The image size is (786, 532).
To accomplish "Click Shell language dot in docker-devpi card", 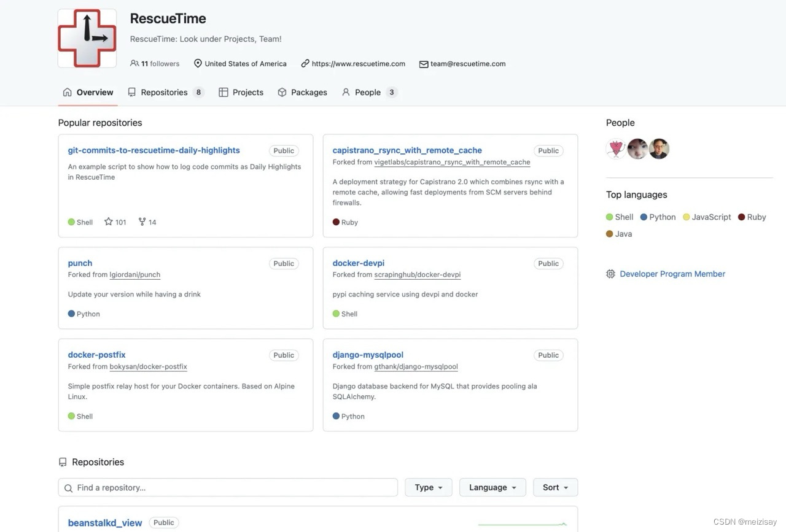I will (336, 314).
